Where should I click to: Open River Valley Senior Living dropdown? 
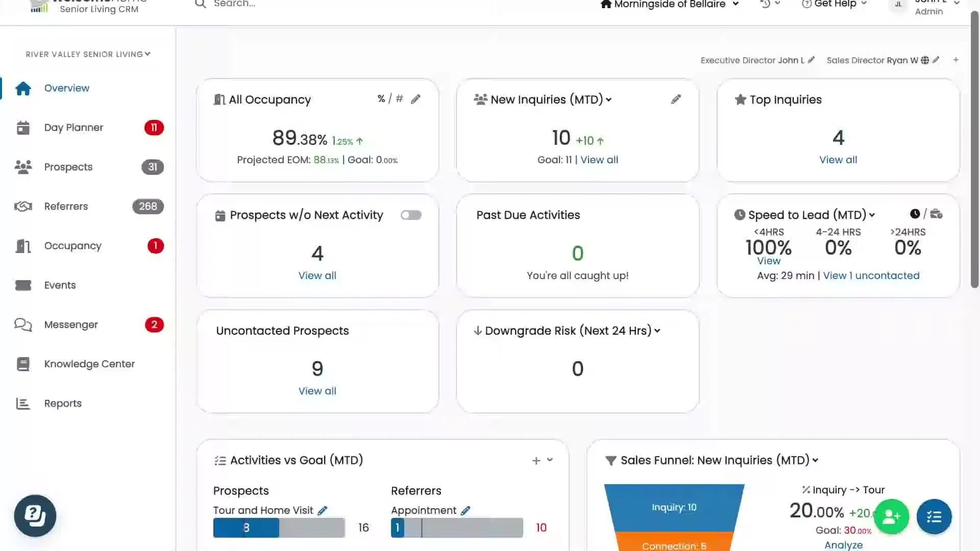88,54
